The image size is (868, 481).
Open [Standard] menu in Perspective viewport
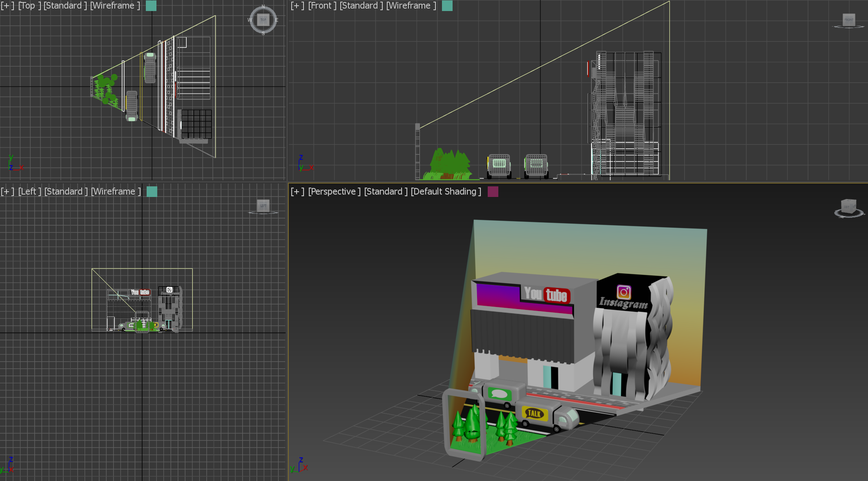(x=386, y=191)
